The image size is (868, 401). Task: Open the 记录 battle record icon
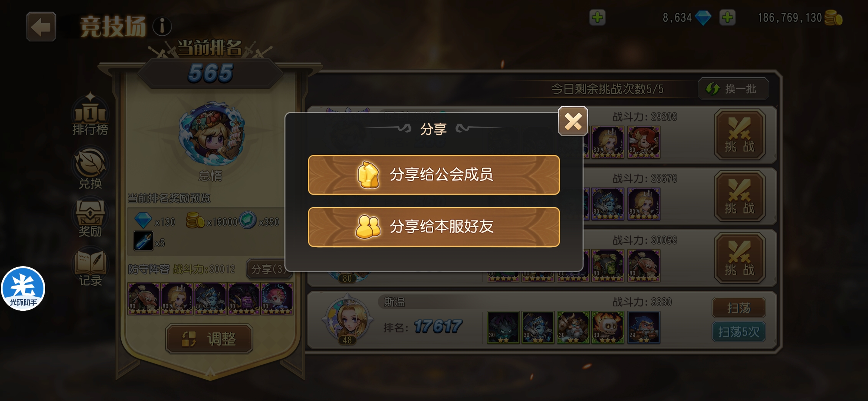click(x=90, y=268)
